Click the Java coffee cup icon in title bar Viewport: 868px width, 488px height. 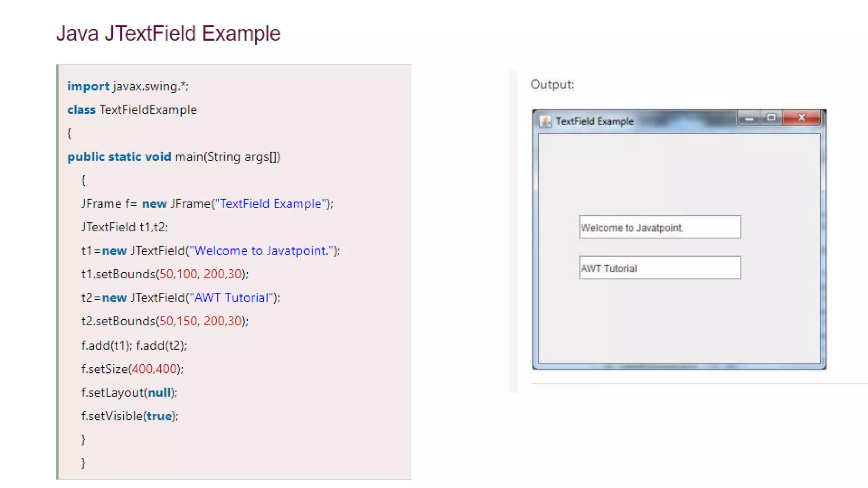(545, 122)
